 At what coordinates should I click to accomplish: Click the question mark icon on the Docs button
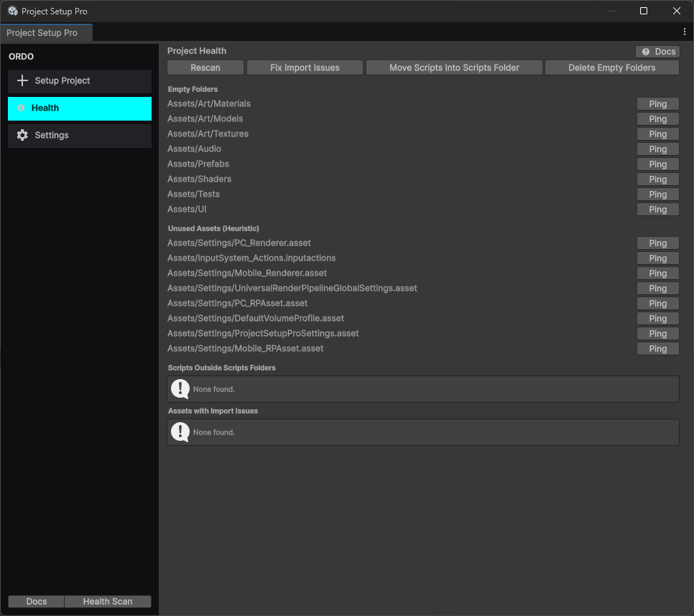coord(646,52)
